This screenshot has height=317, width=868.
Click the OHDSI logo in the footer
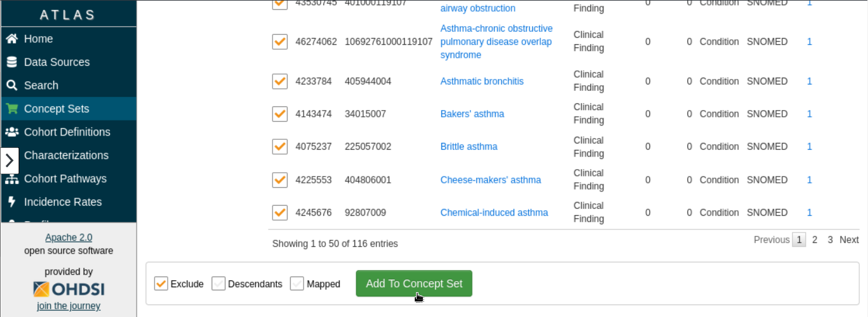coord(68,289)
